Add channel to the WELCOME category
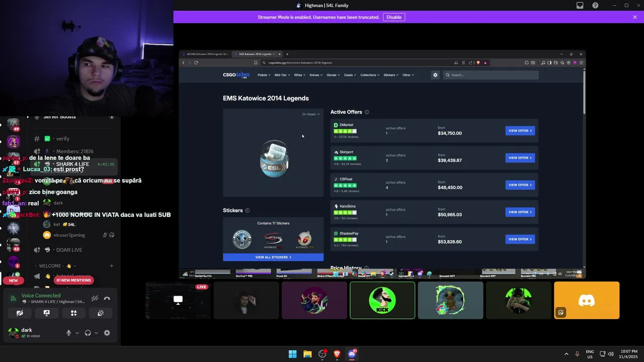Image resolution: width=644 pixels, height=362 pixels. coord(112,265)
